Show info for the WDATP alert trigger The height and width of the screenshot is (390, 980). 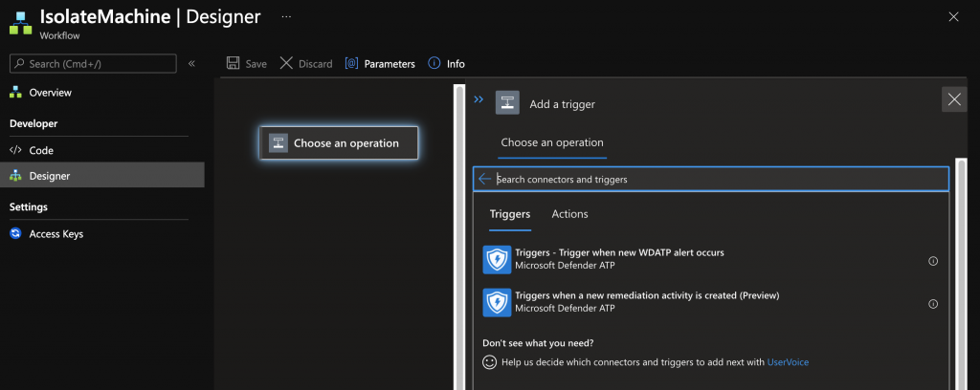933,261
